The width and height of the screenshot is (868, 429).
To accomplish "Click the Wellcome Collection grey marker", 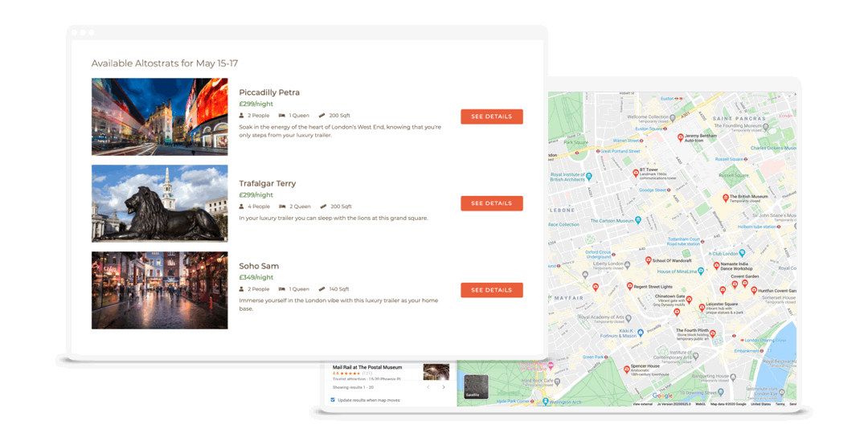I will point(672,117).
